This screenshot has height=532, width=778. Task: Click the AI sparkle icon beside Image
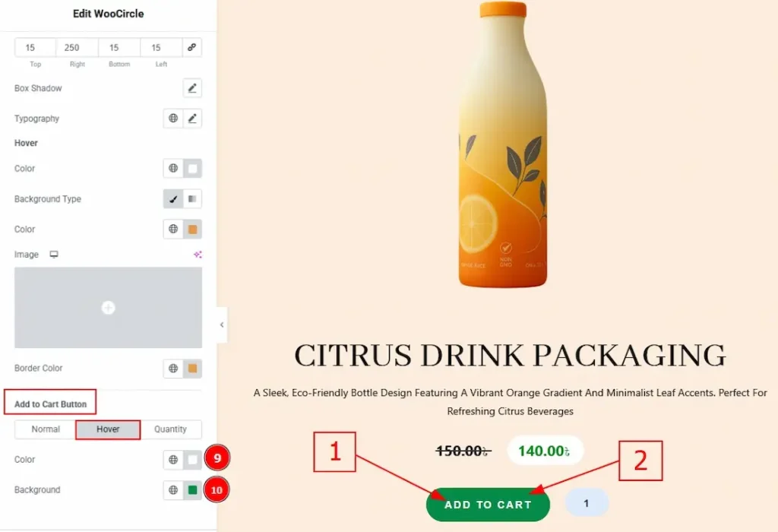(x=198, y=255)
